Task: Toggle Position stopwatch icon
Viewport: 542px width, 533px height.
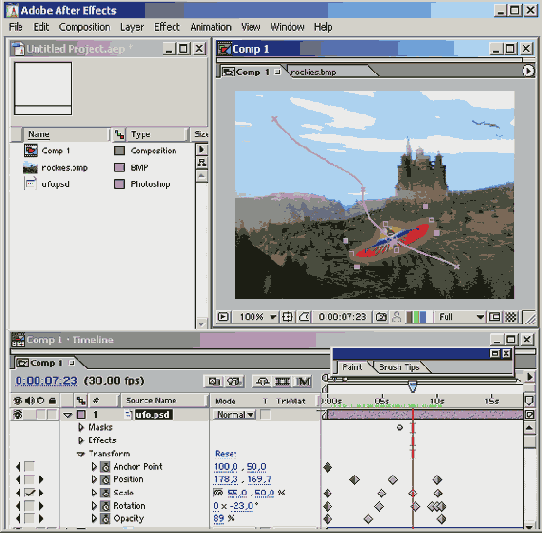Action: [x=105, y=480]
